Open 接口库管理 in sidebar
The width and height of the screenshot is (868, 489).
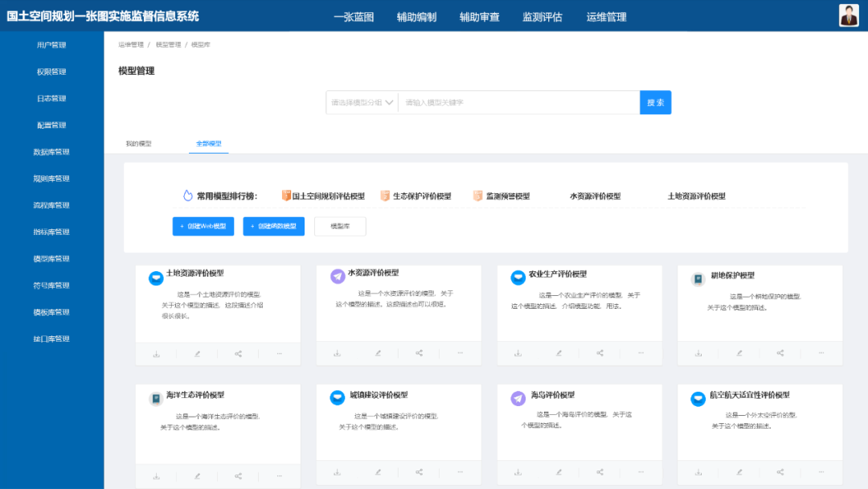[51, 339]
